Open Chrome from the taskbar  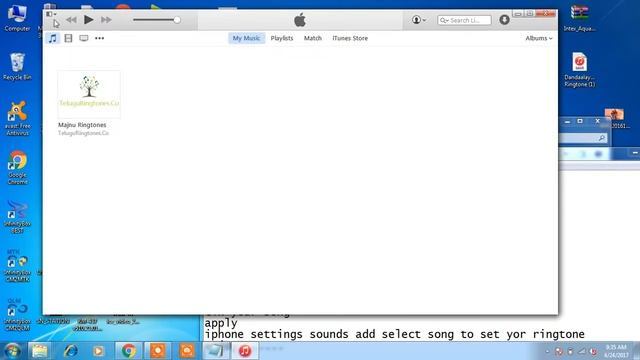click(x=129, y=351)
